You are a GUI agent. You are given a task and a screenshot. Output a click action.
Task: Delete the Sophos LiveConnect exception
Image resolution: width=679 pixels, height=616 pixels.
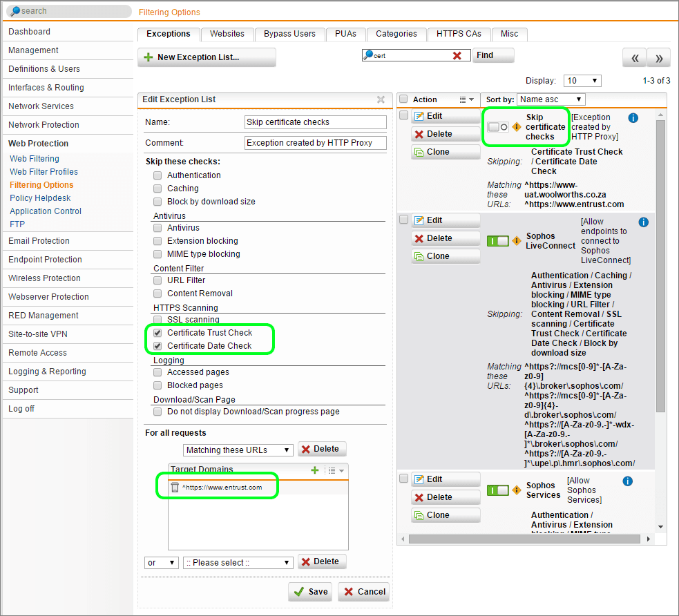point(446,238)
